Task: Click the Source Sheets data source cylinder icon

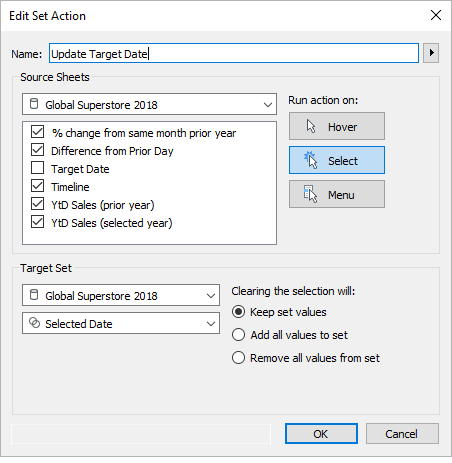Action: [x=34, y=104]
